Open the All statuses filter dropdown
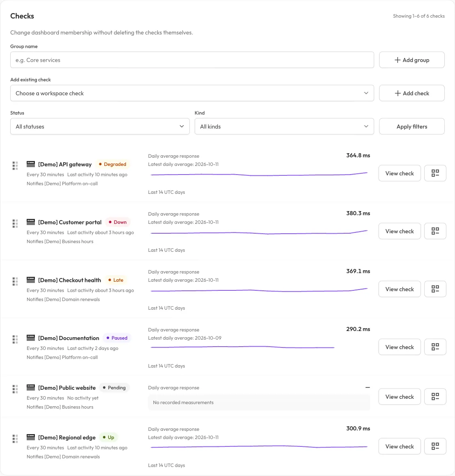Viewport: 455px width, 476px height. 100,126
